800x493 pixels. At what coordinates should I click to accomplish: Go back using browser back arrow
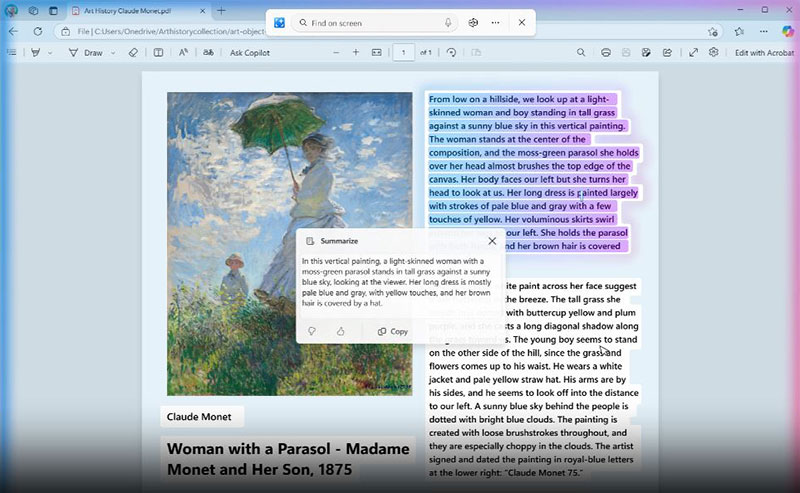pyautogui.click(x=14, y=32)
